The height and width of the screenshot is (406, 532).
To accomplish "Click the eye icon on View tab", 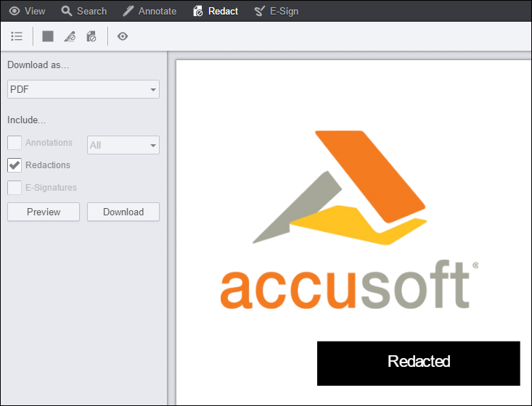I will 15,11.
